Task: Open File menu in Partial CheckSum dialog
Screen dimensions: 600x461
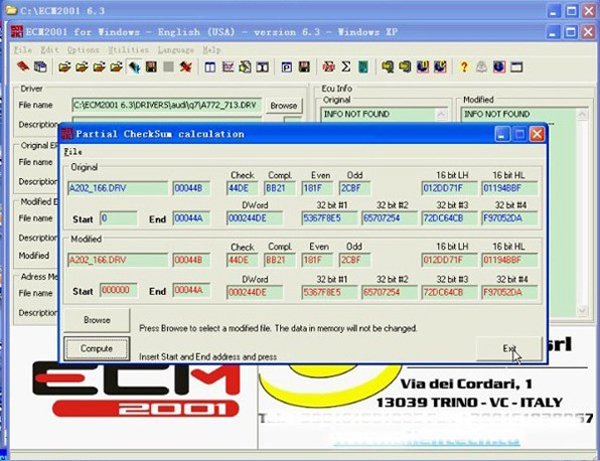Action: coord(73,152)
